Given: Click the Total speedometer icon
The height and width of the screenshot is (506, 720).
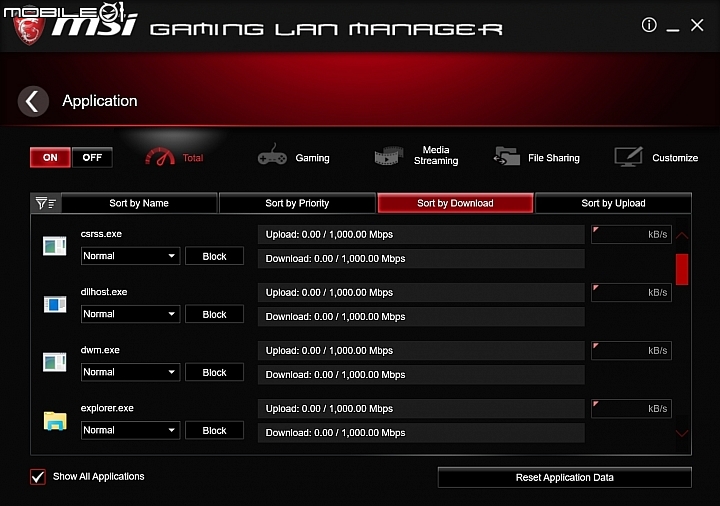Looking at the screenshot, I should [160, 157].
